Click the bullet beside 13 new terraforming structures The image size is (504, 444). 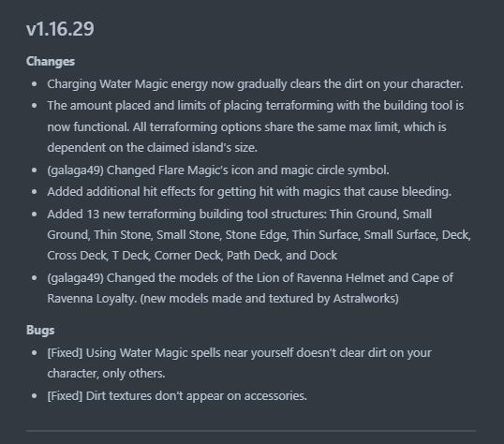tap(35, 215)
